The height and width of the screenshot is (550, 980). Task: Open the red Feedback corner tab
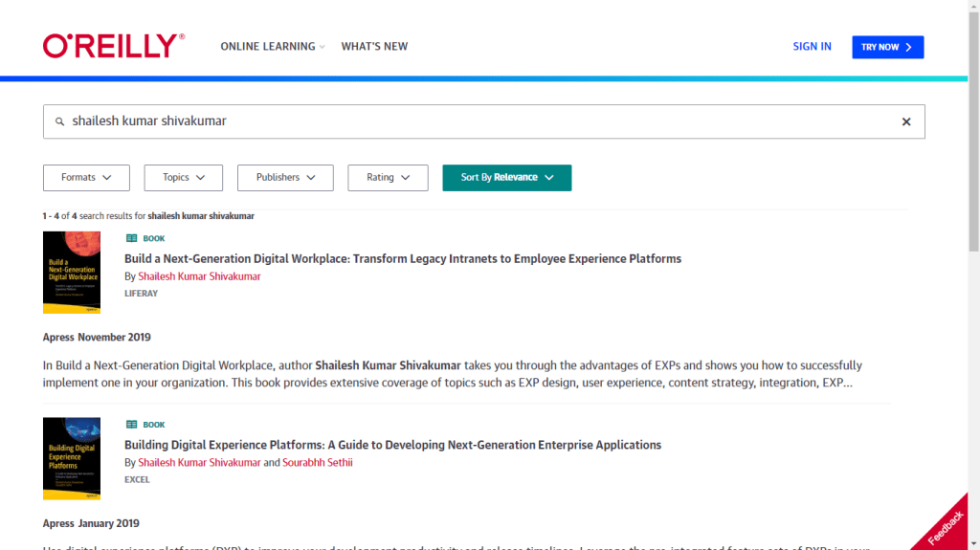946,527
